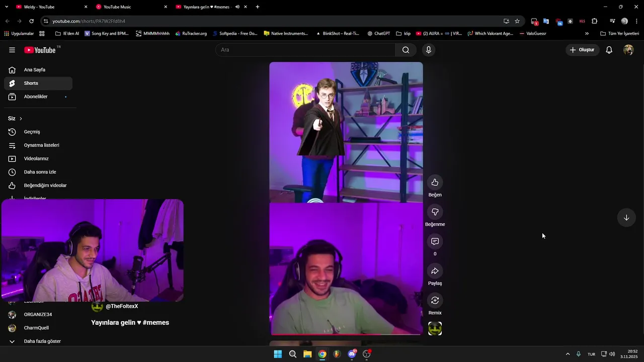Dislike the short with the Beğenme thumbs-down
644x362 pixels.
pyautogui.click(x=435, y=212)
